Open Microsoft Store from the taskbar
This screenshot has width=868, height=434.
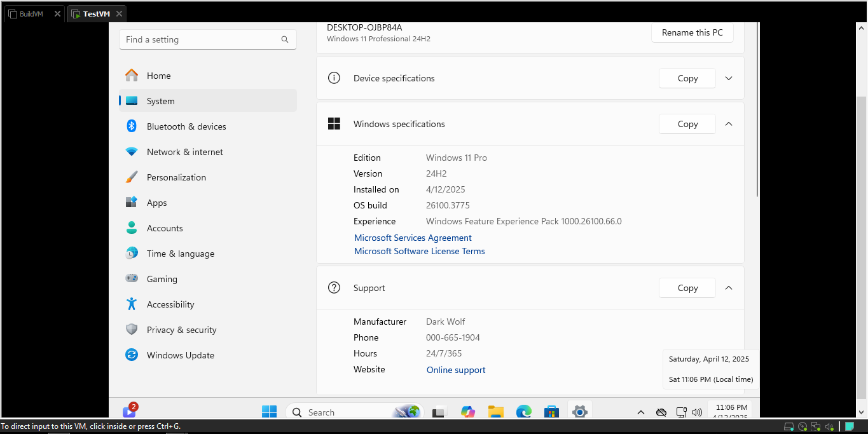tap(551, 412)
